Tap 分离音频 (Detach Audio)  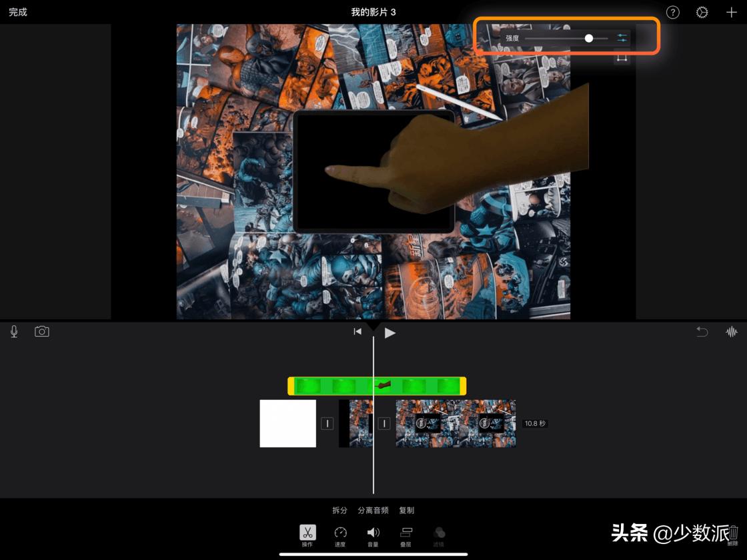[x=373, y=510]
